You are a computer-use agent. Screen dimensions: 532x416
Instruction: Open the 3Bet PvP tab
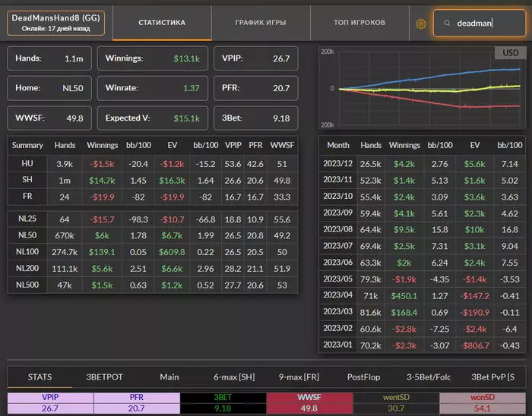click(x=492, y=377)
